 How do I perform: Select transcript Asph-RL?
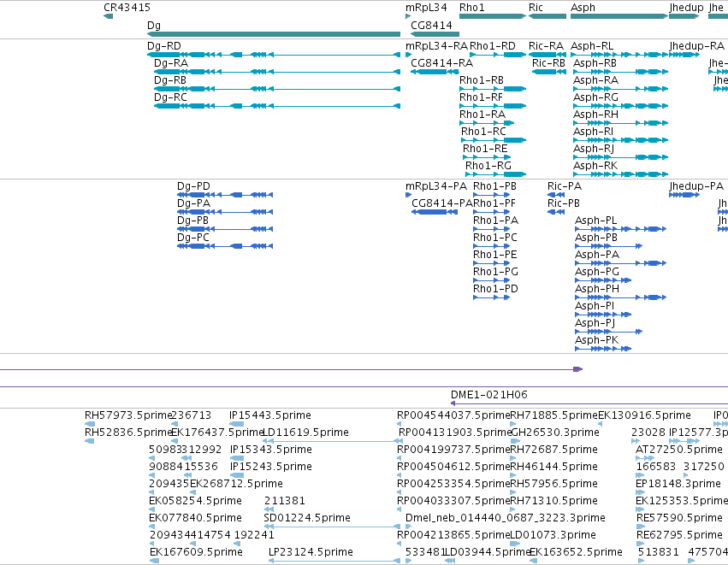tap(619, 55)
